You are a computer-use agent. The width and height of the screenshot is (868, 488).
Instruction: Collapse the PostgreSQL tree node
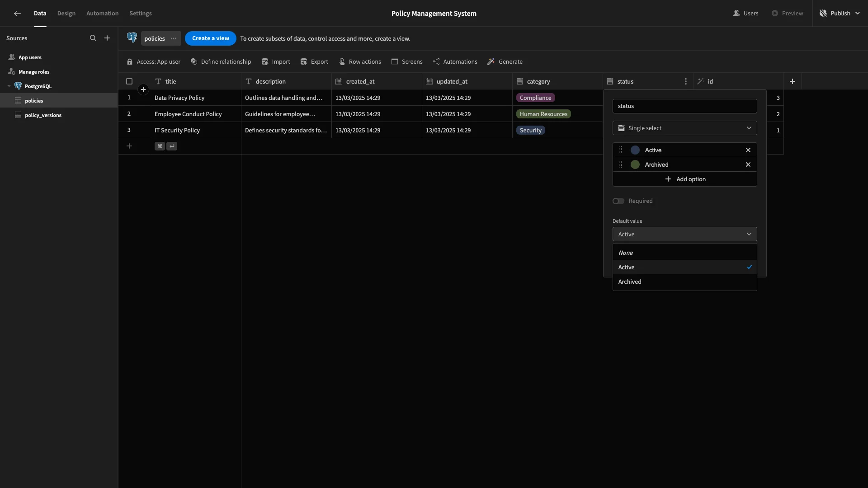pos(9,86)
